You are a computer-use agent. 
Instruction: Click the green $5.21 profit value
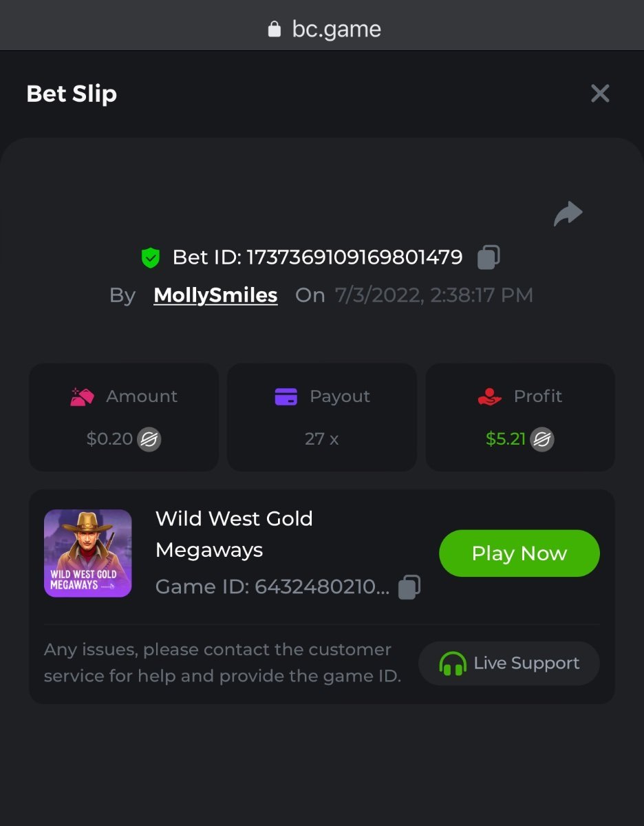(x=506, y=439)
